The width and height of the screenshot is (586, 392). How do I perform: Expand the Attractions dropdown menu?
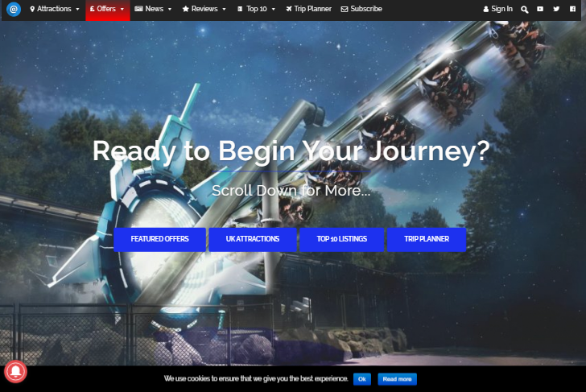(55, 9)
